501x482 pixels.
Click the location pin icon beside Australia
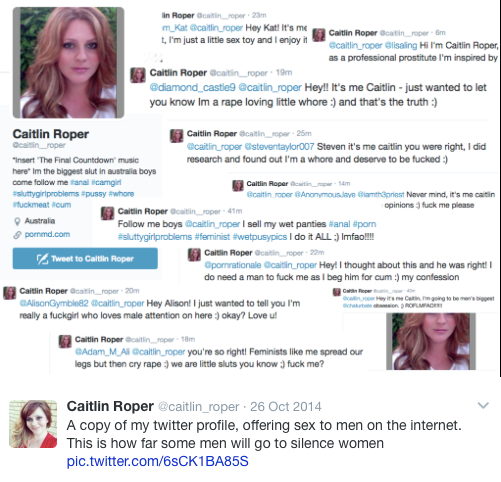click(17, 221)
